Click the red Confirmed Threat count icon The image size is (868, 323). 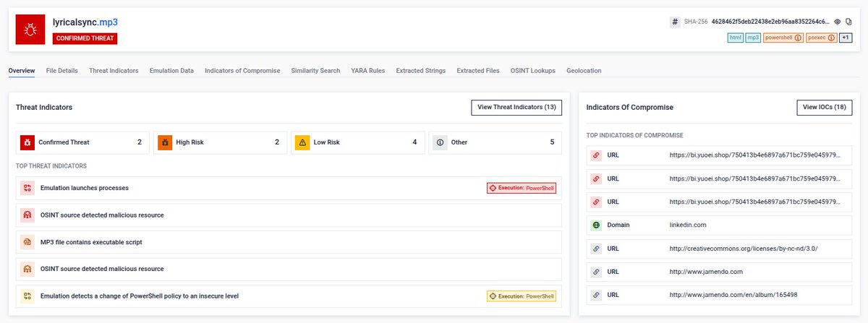[27, 142]
